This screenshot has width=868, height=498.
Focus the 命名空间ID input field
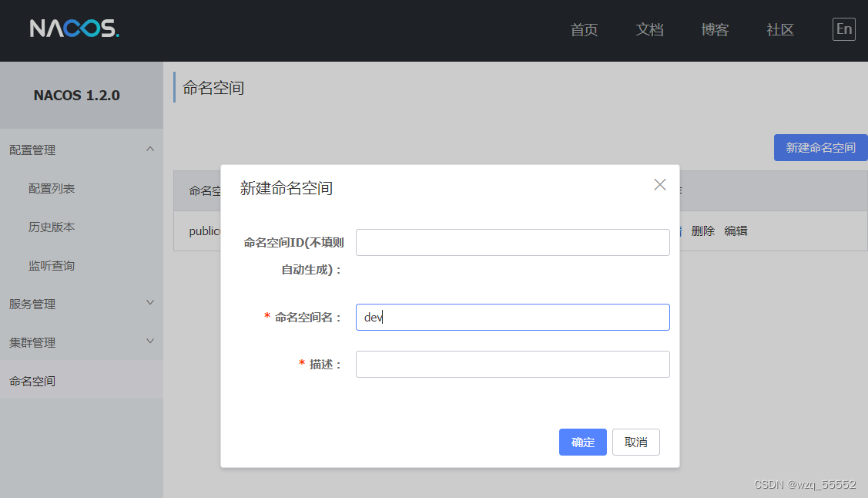pyautogui.click(x=513, y=242)
